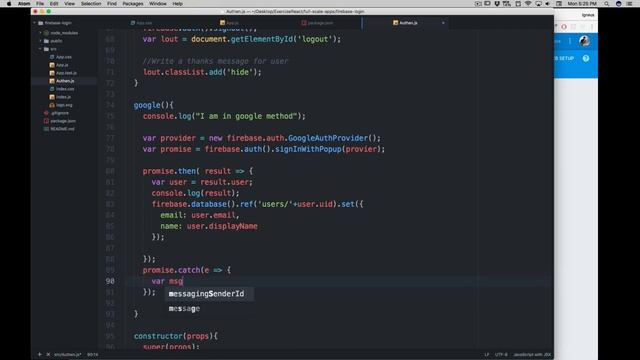Open the Packages menu
This screenshot has width=640, height=360.
pyautogui.click(x=133, y=4)
